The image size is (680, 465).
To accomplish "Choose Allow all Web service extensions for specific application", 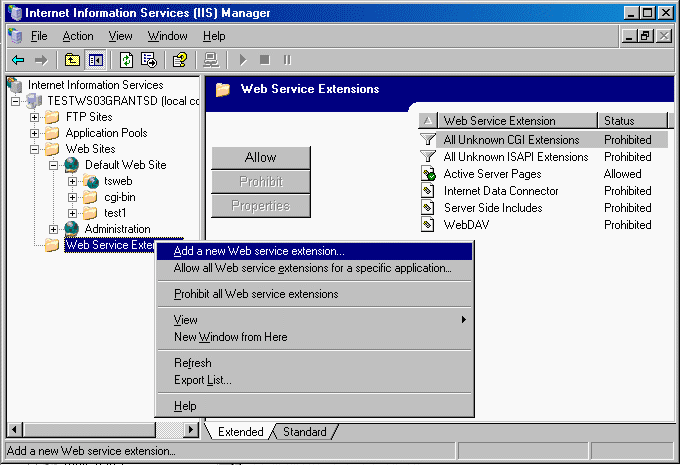I will click(x=314, y=268).
